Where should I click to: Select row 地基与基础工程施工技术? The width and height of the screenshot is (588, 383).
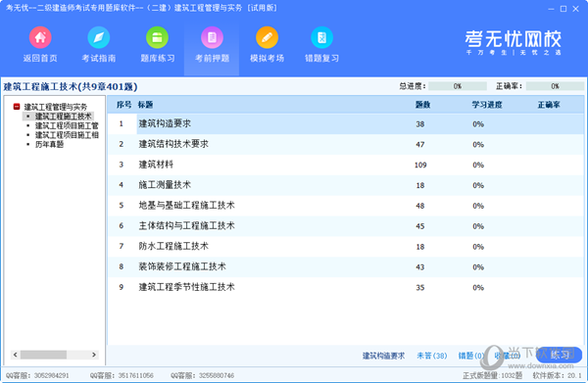click(x=346, y=206)
